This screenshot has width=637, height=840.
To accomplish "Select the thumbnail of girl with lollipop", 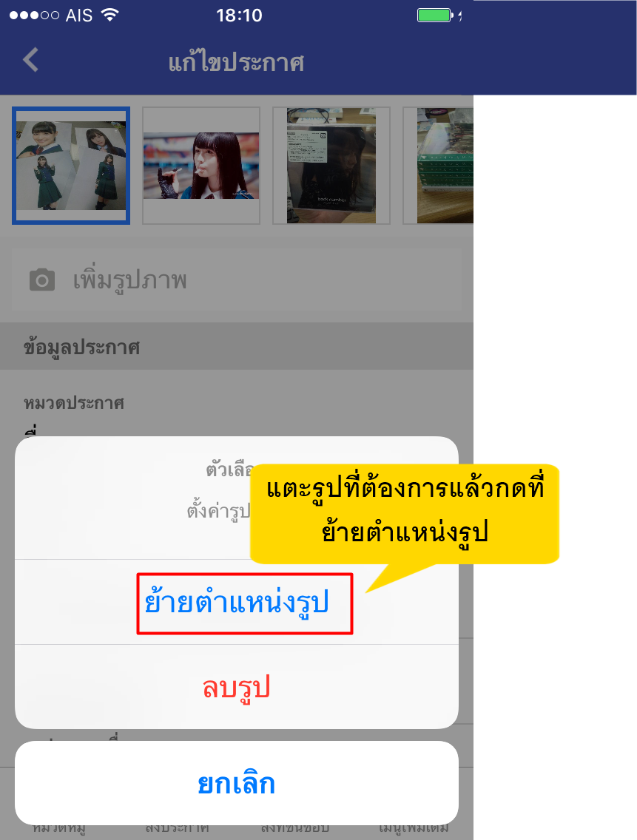I will tap(201, 166).
